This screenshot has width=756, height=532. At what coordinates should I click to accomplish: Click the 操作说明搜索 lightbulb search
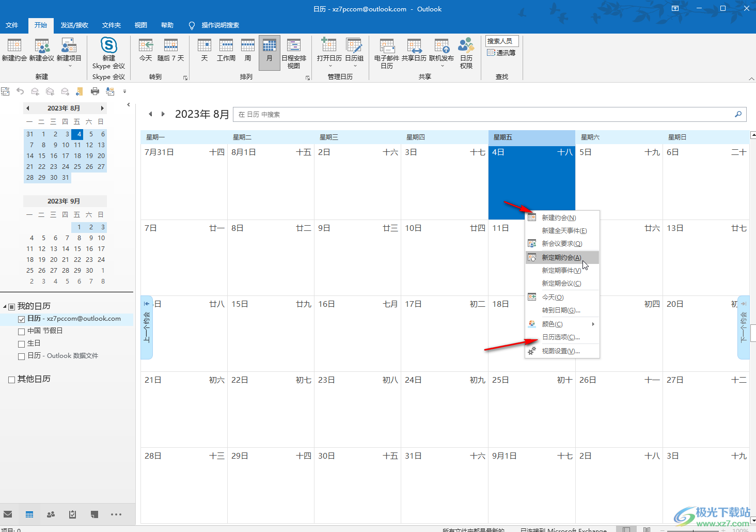click(x=214, y=25)
